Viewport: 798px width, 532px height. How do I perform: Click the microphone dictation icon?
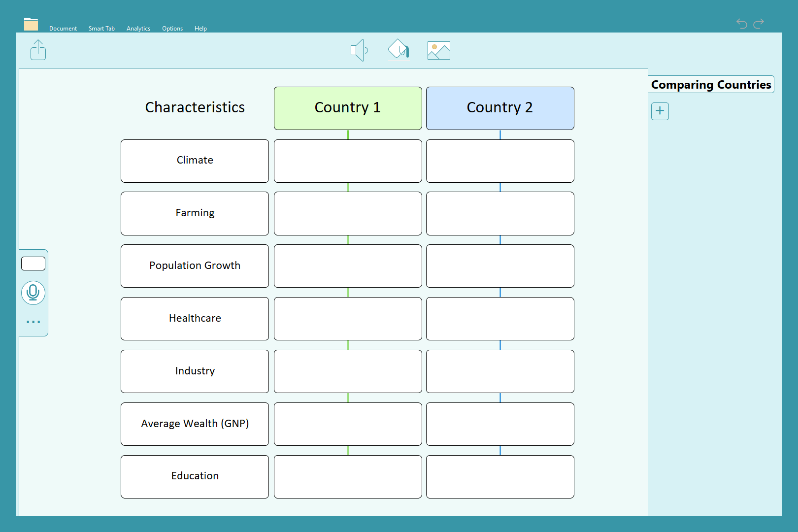pyautogui.click(x=33, y=293)
